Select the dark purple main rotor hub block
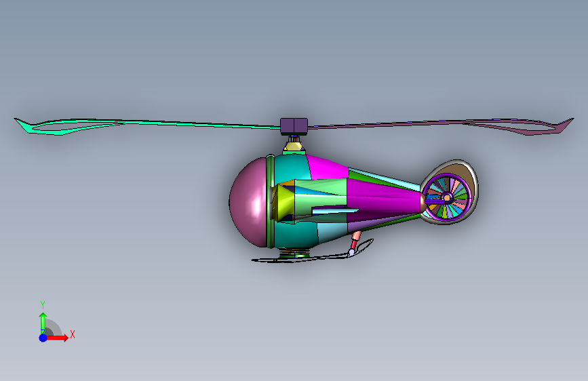The width and height of the screenshot is (588, 381). click(294, 126)
